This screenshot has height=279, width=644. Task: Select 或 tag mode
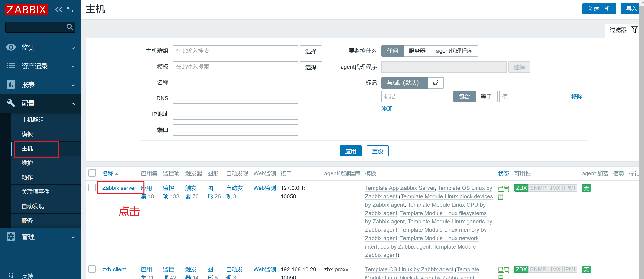tap(436, 83)
